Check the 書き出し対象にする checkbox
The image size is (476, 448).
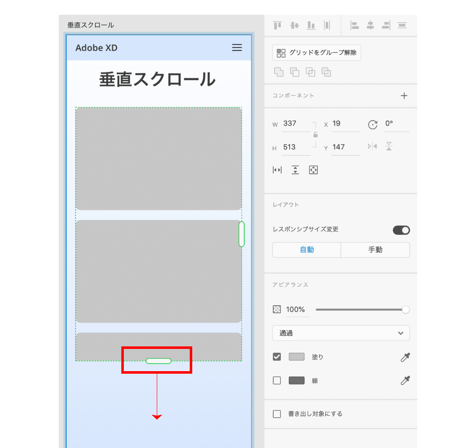pos(277,414)
